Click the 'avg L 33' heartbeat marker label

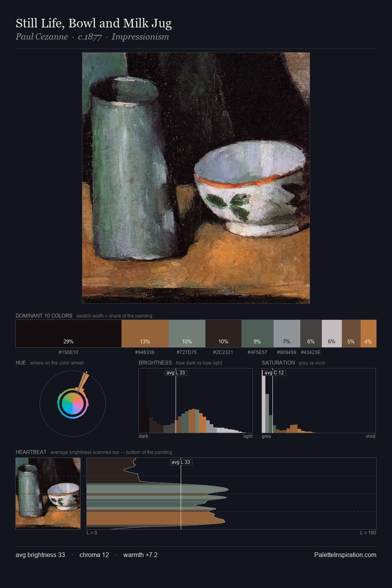[x=181, y=462]
